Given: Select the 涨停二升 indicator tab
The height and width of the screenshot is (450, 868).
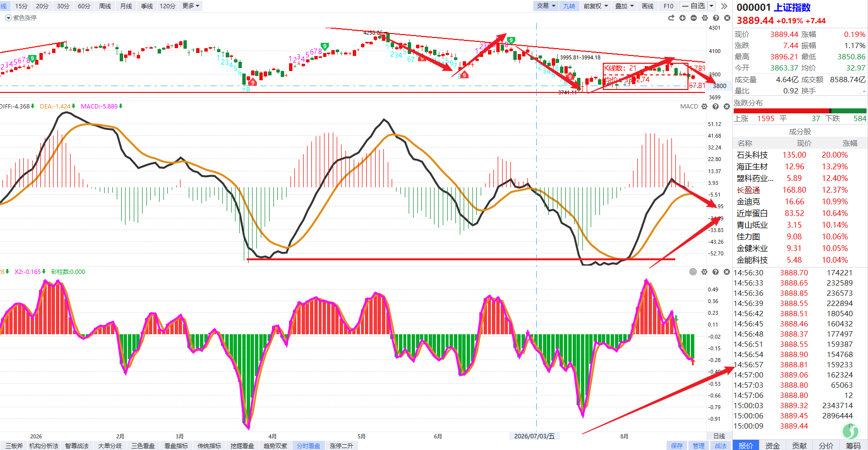Looking at the screenshot, I should pyautogui.click(x=342, y=446).
